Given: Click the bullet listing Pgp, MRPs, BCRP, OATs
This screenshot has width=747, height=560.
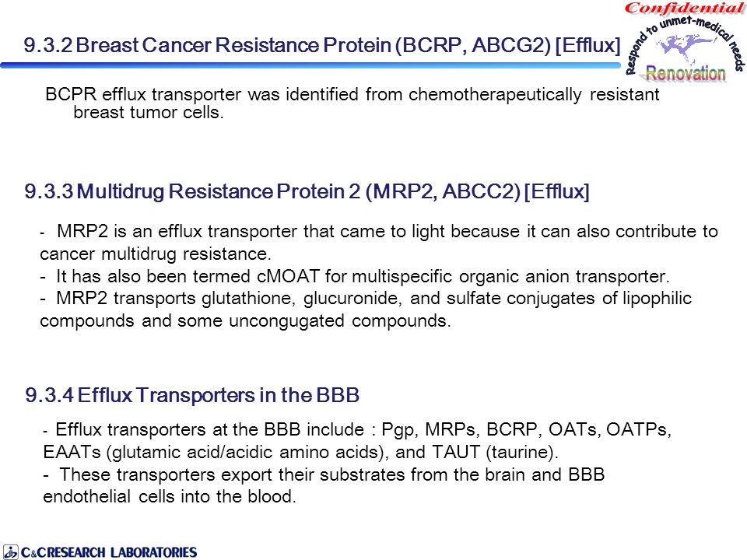Looking at the screenshot, I should pos(357,440).
